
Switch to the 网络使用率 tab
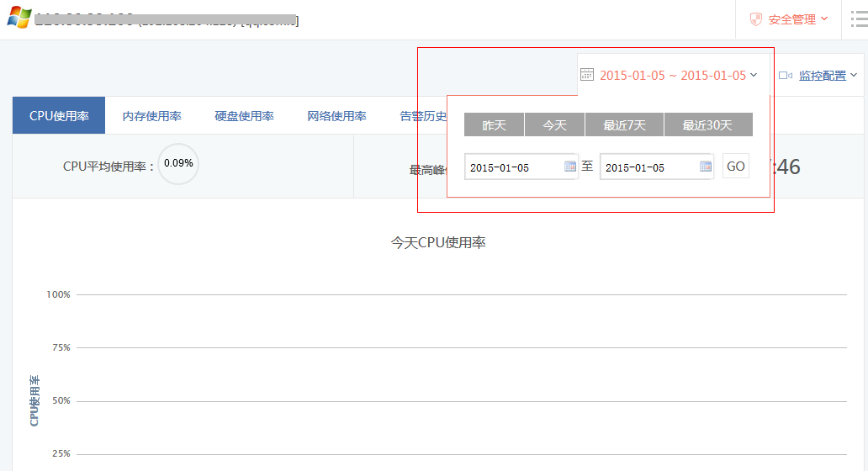tap(336, 116)
